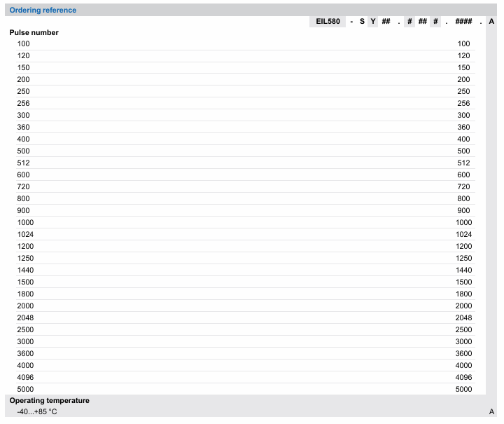Click the "Pulse number" section label
504x424 pixels.
(x=34, y=33)
